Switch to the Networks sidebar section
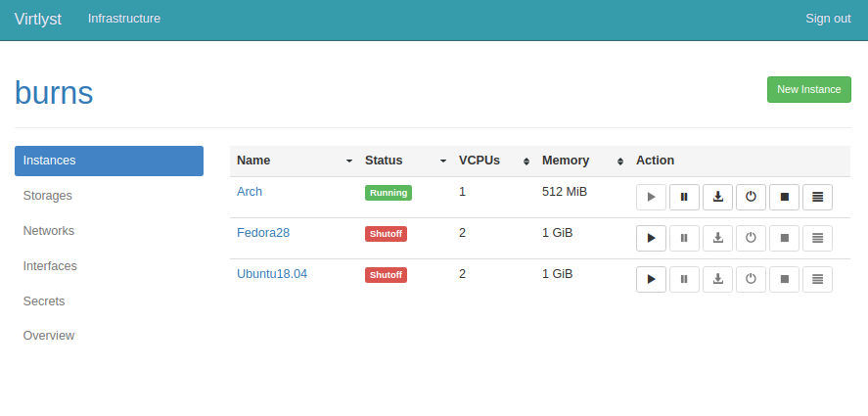Screen dimensions: 868x416 49,231
